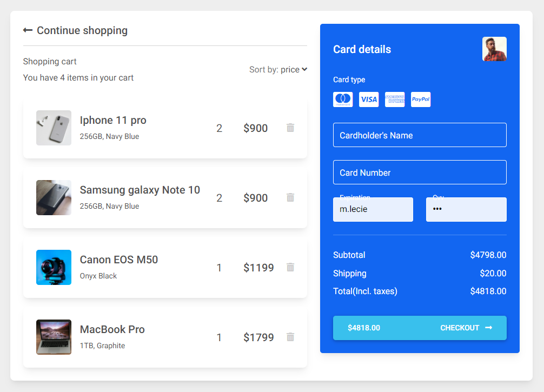Go back via Continue shopping link
Image resolution: width=544 pixels, height=392 pixels.
82,30
